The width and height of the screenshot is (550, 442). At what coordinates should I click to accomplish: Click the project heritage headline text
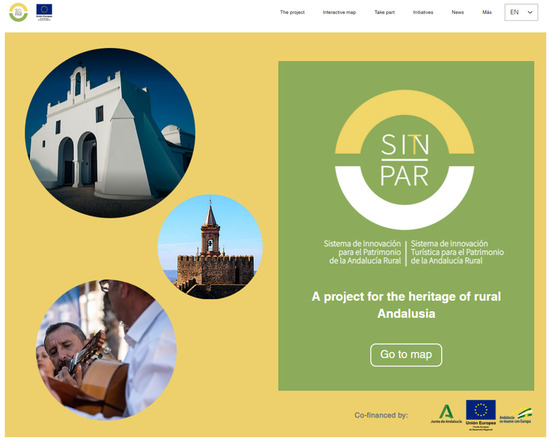tap(406, 305)
